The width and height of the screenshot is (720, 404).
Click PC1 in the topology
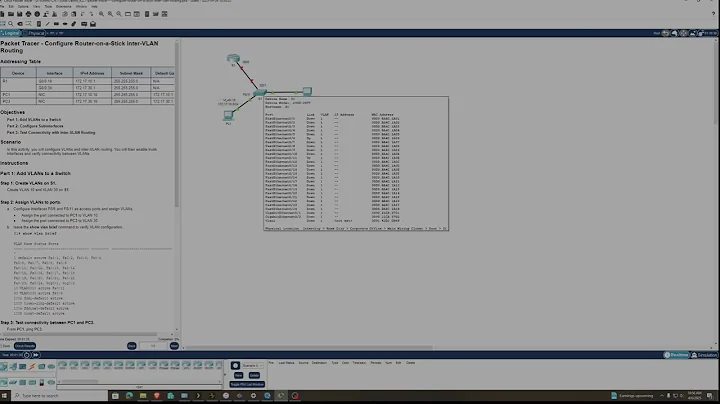tap(228, 116)
